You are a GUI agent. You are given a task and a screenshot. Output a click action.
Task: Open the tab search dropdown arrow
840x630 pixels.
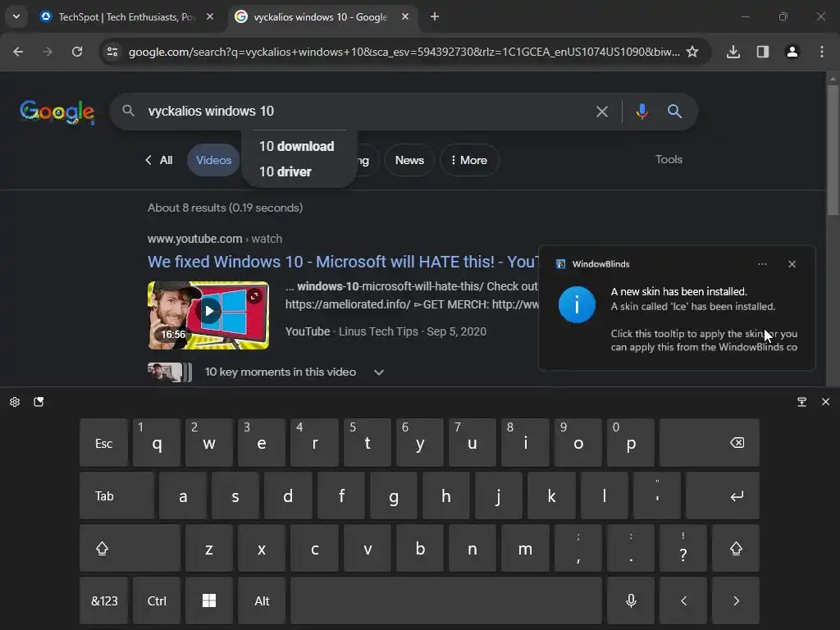point(16,16)
